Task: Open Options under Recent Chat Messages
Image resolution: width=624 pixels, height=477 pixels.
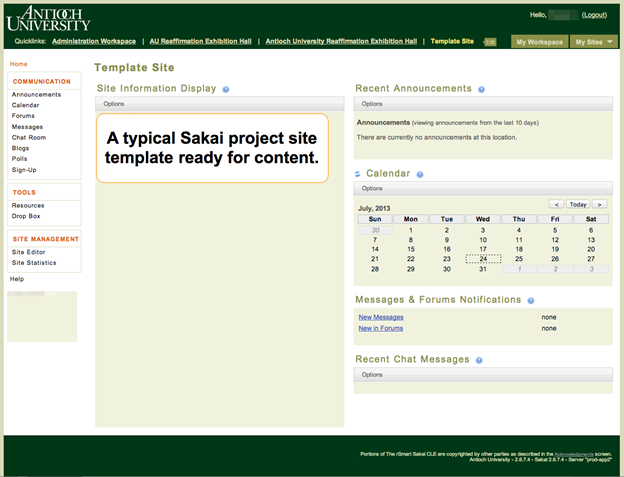Action: pyautogui.click(x=372, y=375)
